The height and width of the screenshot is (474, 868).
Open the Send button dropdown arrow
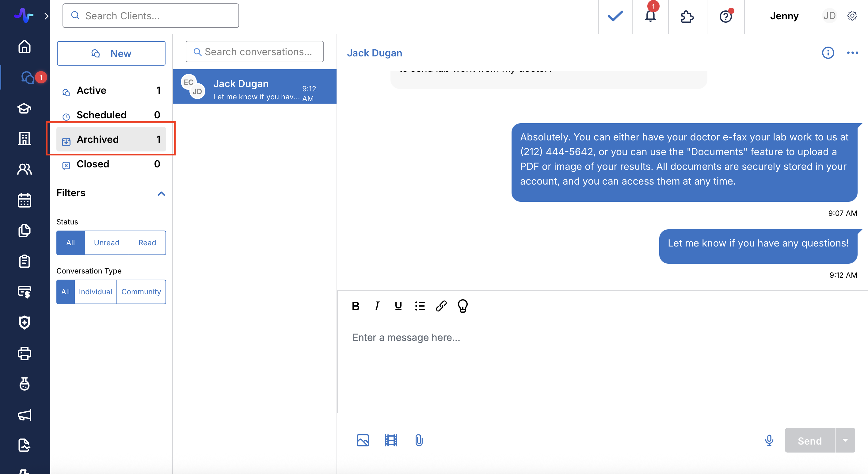tap(845, 440)
